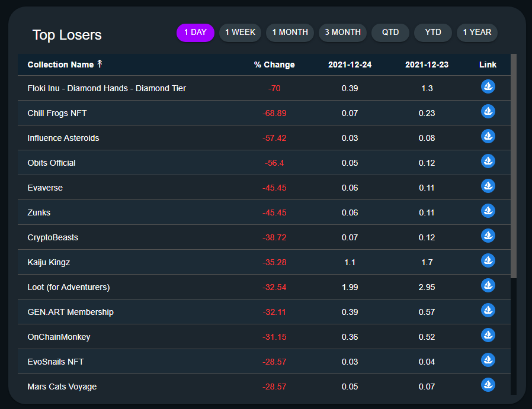Open OpenSea link for Floki Inu Diamond Tier

488,86
